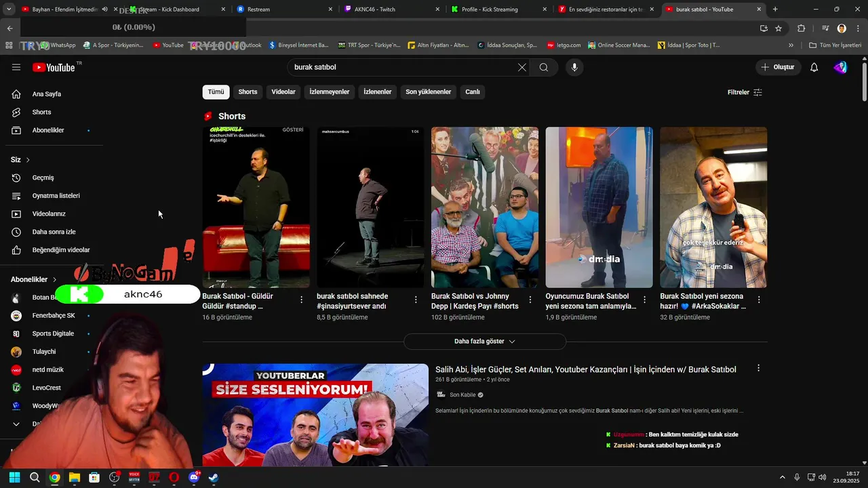This screenshot has width=868, height=488.
Task: Select the İzlenmeyenler filter chip
Action: pos(330,92)
